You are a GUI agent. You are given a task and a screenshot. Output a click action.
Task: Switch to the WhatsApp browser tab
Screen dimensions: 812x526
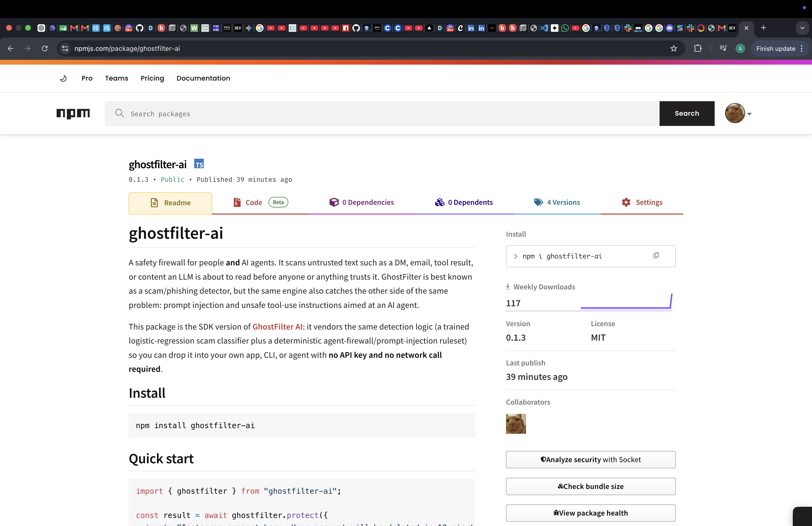(x=565, y=28)
